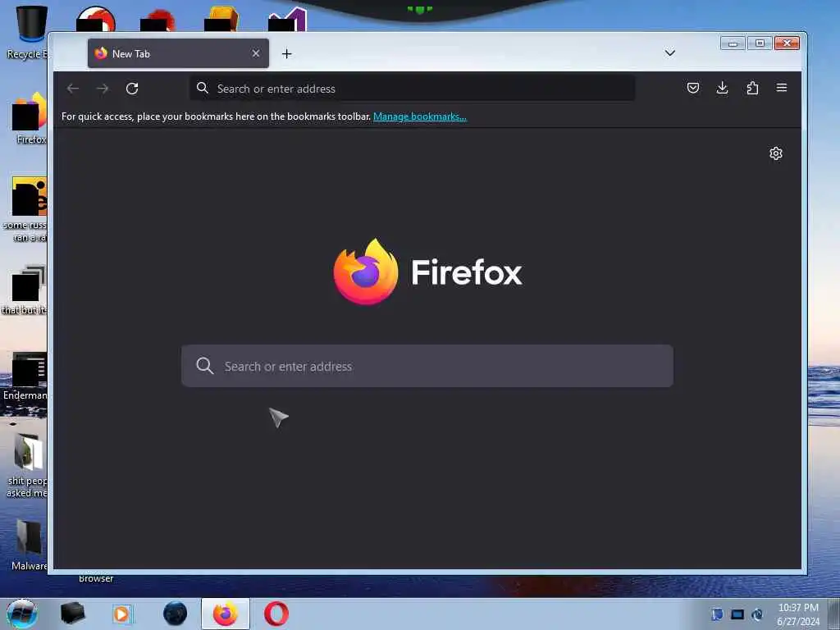Open the Save to Pocket icon
840x630 pixels.
692,88
